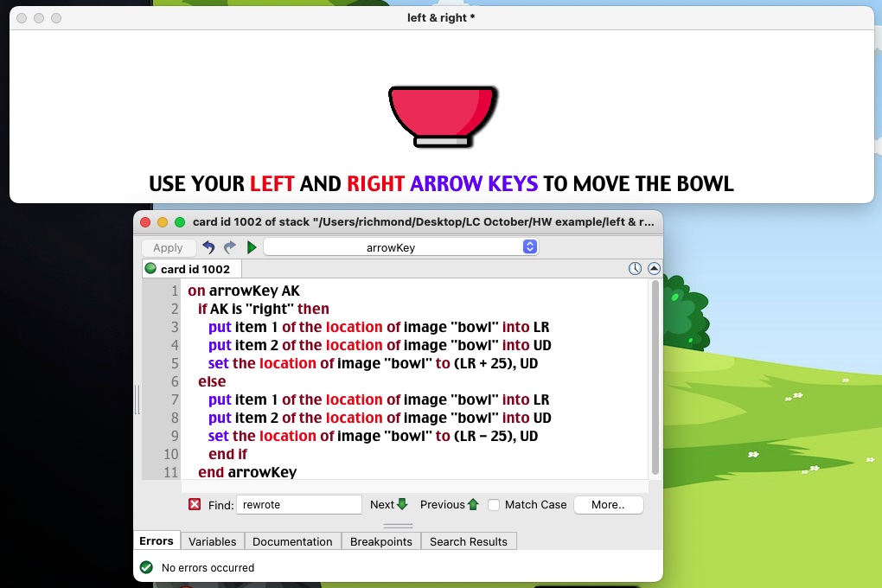Click the More.. button
Viewport: 882px width, 588px height.
point(608,505)
